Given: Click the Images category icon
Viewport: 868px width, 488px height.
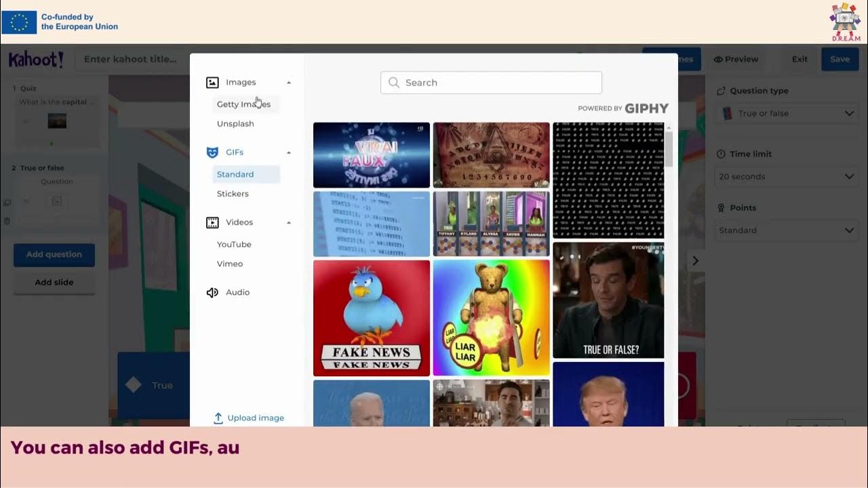Looking at the screenshot, I should click(212, 83).
